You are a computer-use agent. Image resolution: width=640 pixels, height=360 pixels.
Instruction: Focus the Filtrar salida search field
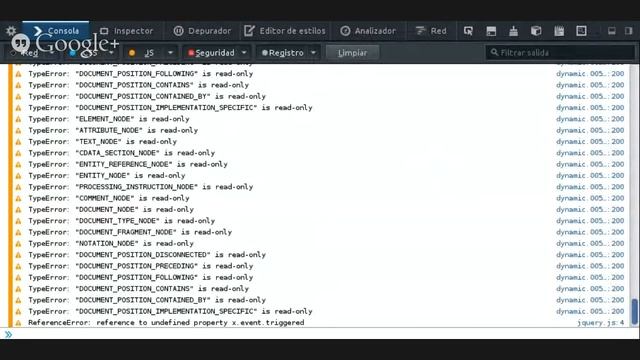click(560, 53)
